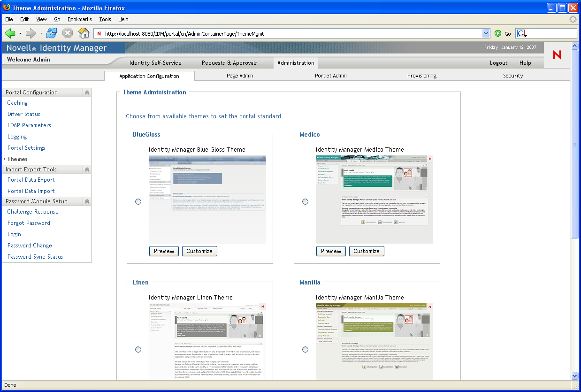Click the Stop loading icon
Screen dimensions: 581x392
(x=68, y=33)
